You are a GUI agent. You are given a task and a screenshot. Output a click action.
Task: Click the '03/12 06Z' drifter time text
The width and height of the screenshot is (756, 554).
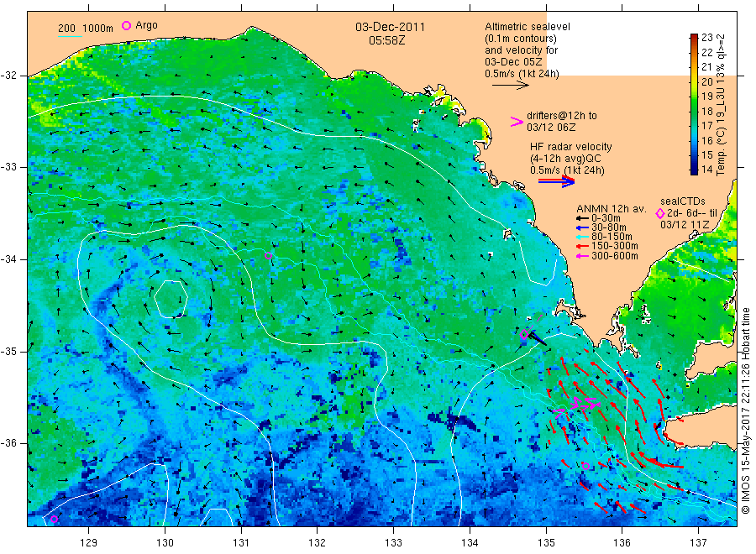click(x=551, y=128)
